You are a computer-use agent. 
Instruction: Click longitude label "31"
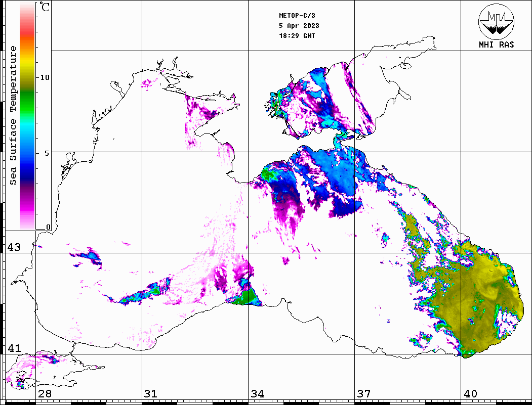tap(151, 393)
